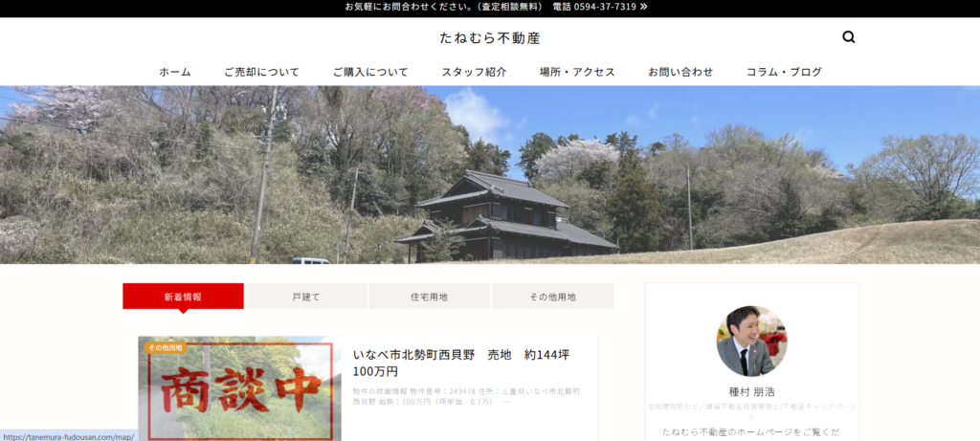The height and width of the screenshot is (441, 980).
Task: Click the 種村 朋浩 name text
Action: click(x=752, y=391)
